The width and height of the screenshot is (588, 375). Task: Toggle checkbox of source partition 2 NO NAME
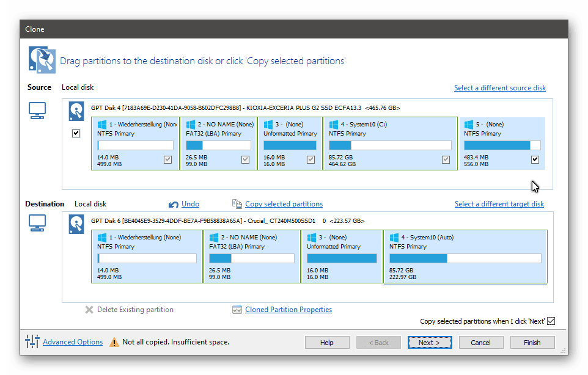pyautogui.click(x=245, y=159)
